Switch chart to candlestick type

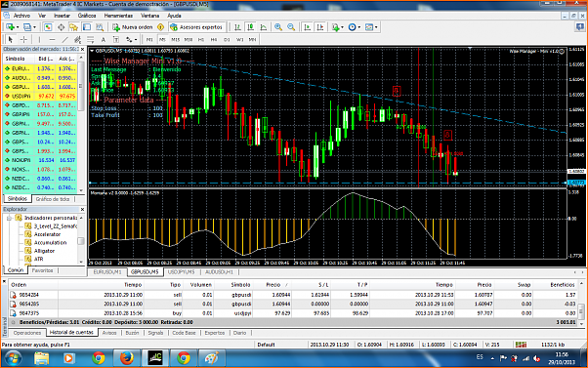(250, 27)
